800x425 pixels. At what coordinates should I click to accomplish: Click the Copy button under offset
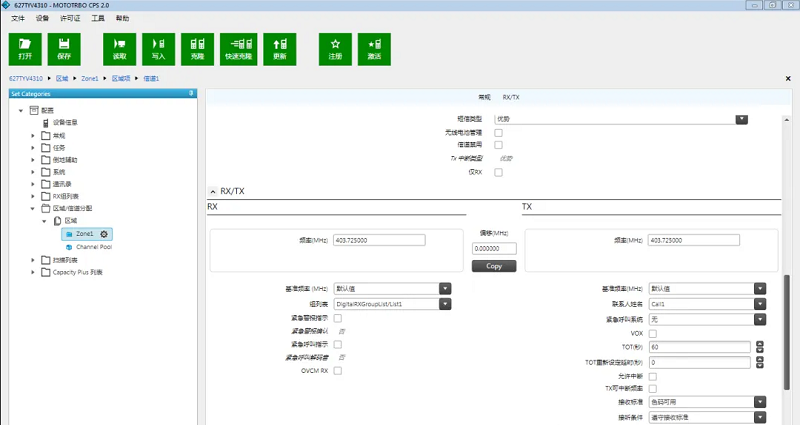point(494,266)
